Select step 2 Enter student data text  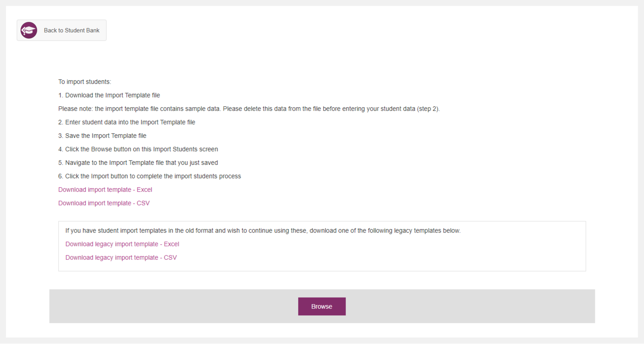click(x=126, y=122)
